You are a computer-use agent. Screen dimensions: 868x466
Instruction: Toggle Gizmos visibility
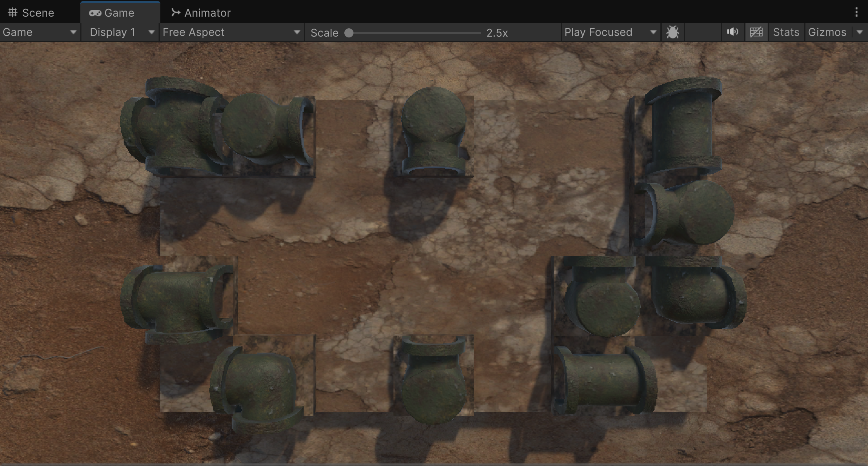pyautogui.click(x=827, y=32)
